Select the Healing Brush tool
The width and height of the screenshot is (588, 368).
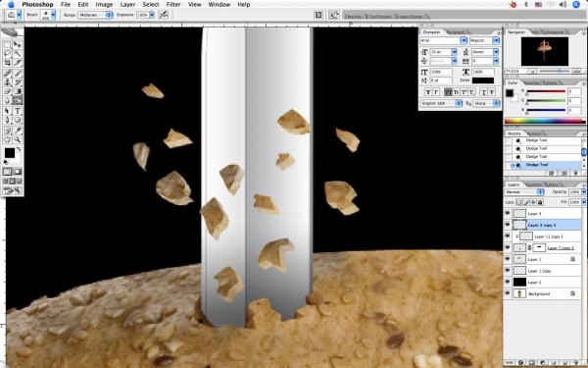pos(7,74)
